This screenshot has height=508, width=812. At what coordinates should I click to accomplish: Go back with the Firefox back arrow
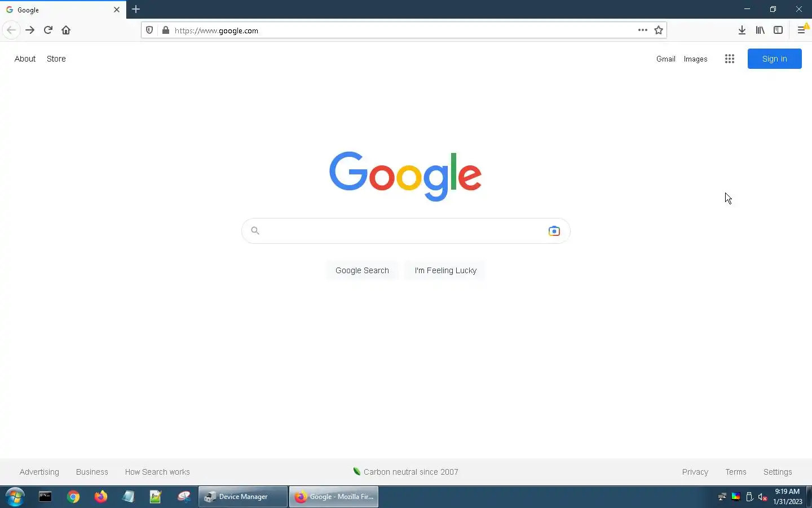tap(11, 30)
